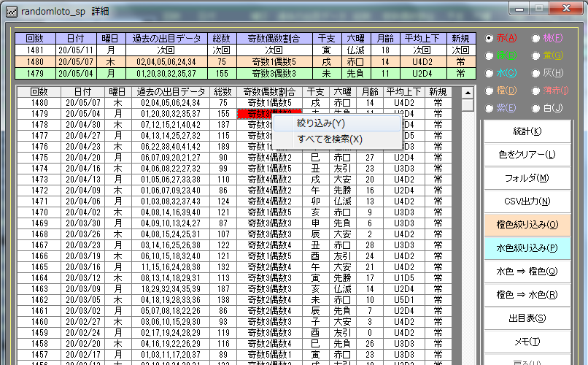Click the 色をクリアー(L) button
Image resolution: width=588 pixels, height=365 pixels.
527,155
